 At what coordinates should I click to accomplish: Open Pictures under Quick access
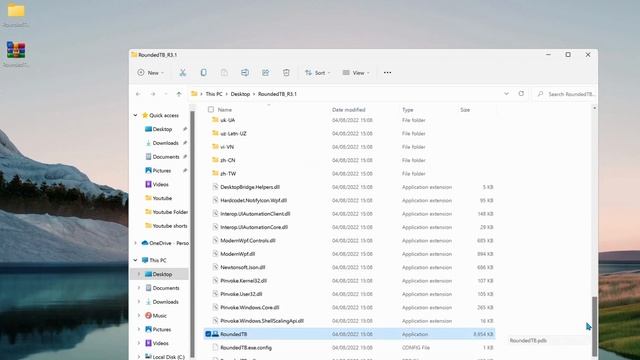pyautogui.click(x=162, y=171)
